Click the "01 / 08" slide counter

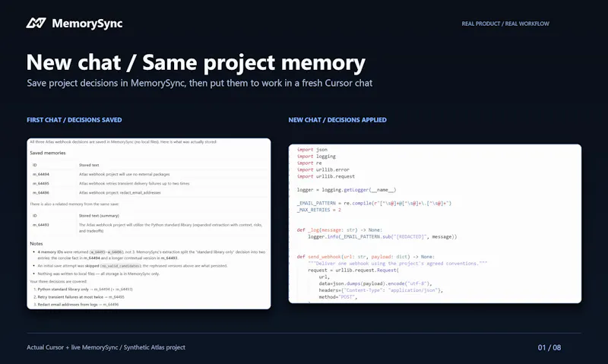tap(549, 348)
